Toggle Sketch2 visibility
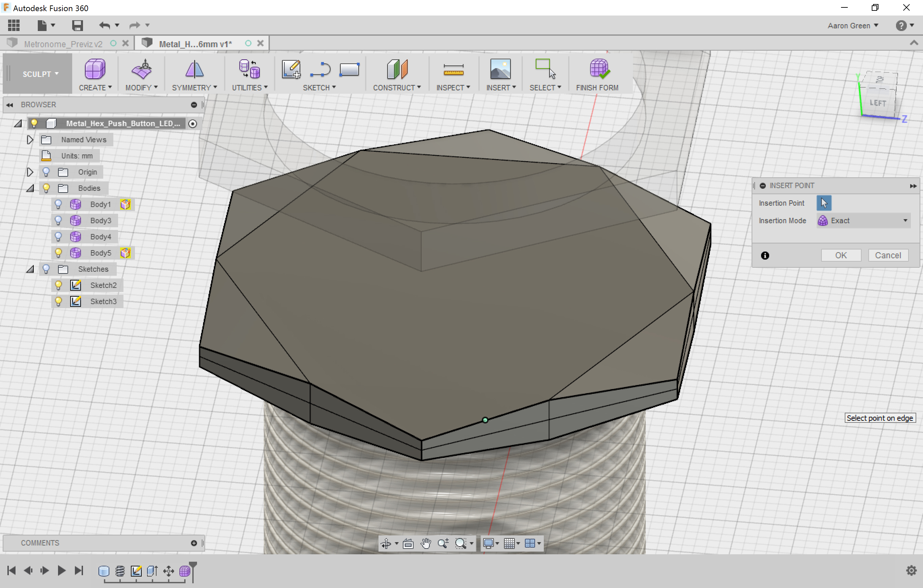This screenshot has height=588, width=923. click(x=58, y=285)
